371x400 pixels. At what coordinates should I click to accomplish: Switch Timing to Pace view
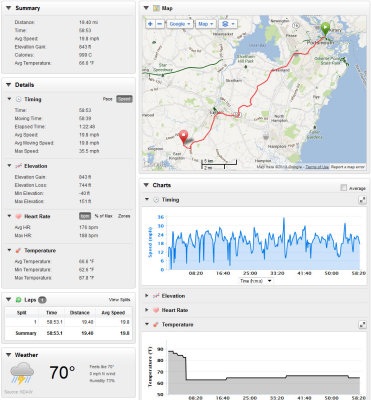107,99
